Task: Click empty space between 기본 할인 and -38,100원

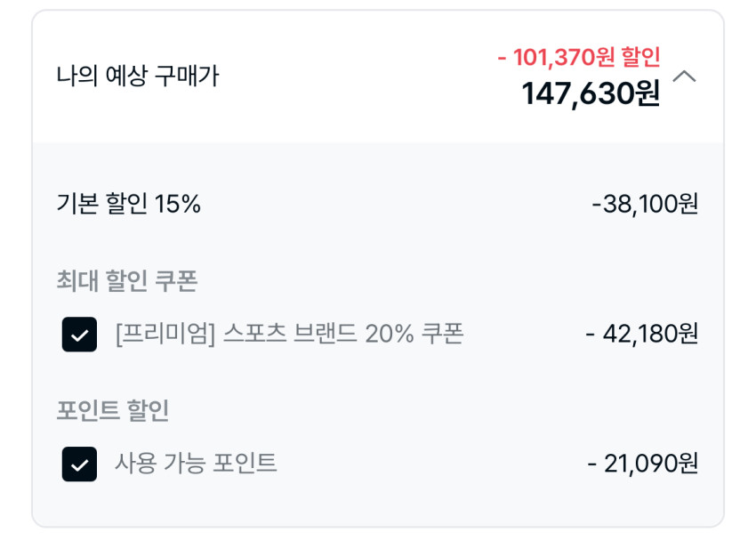Action: click(391, 205)
